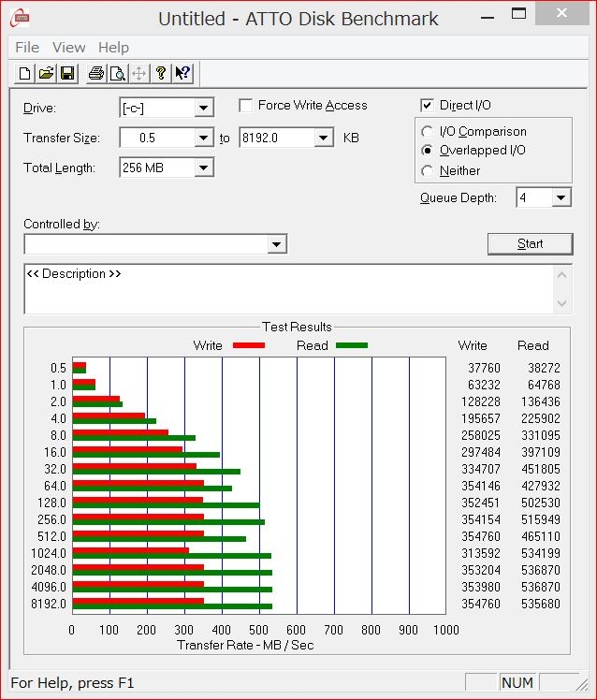The width and height of the screenshot is (597, 700).
Task: Click the Print toolbar icon
Action: (96, 73)
